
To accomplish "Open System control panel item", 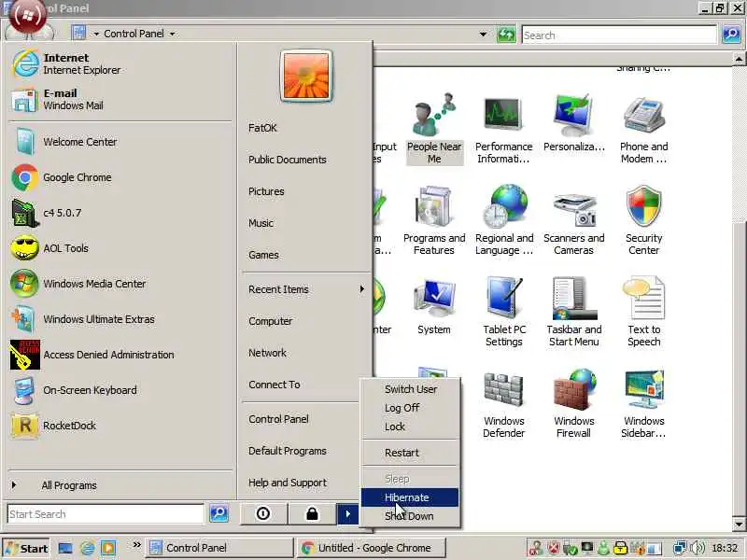I will pyautogui.click(x=434, y=306).
